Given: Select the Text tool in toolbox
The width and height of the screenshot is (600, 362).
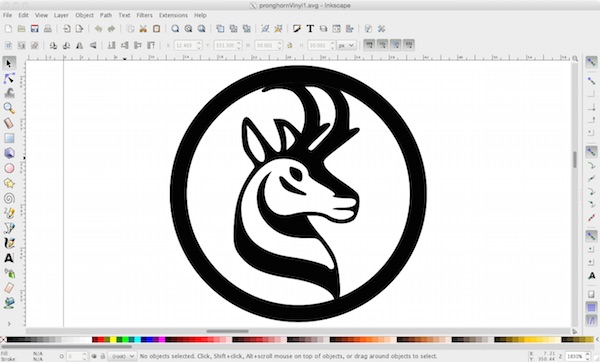Looking at the screenshot, I should pyautogui.click(x=9, y=258).
